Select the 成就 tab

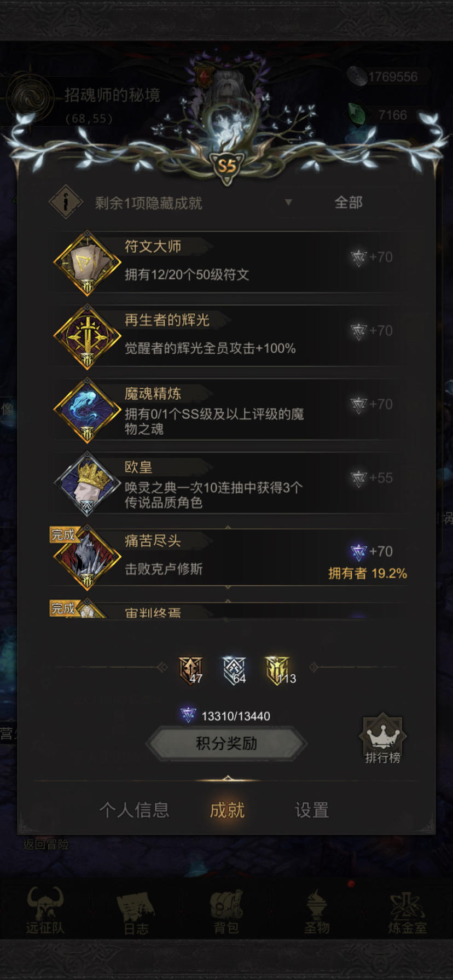pos(227,810)
